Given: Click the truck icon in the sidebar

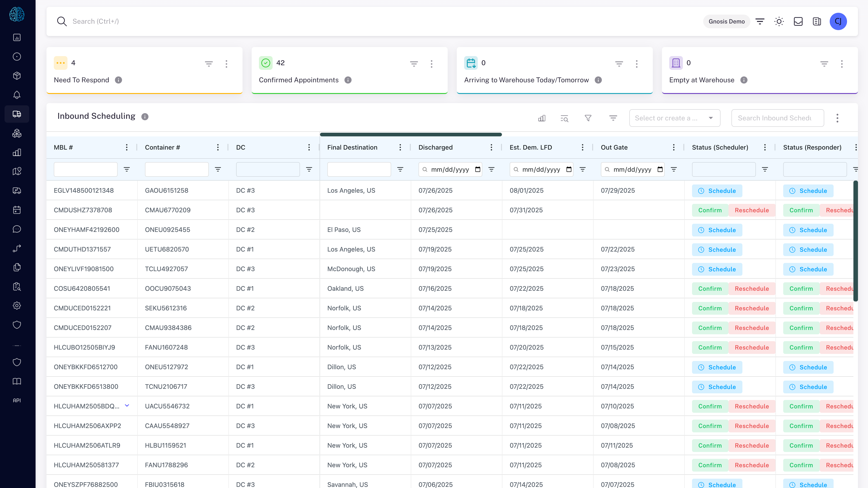Looking at the screenshot, I should click(x=17, y=114).
